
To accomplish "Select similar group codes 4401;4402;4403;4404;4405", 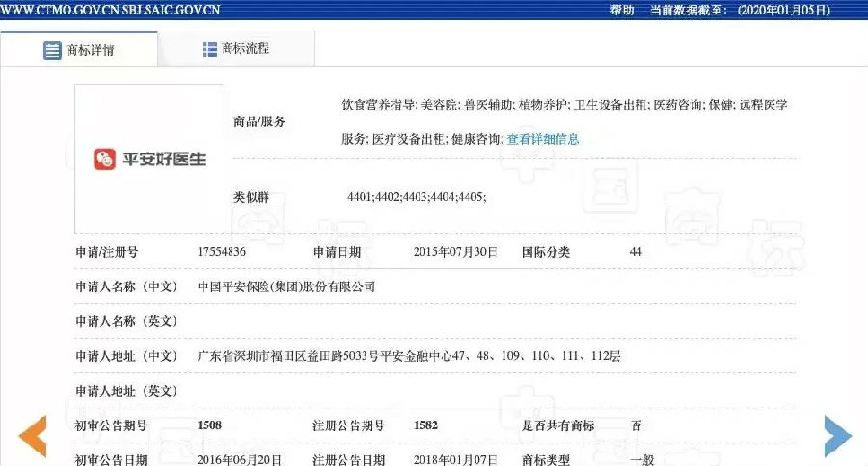I will coord(417,197).
